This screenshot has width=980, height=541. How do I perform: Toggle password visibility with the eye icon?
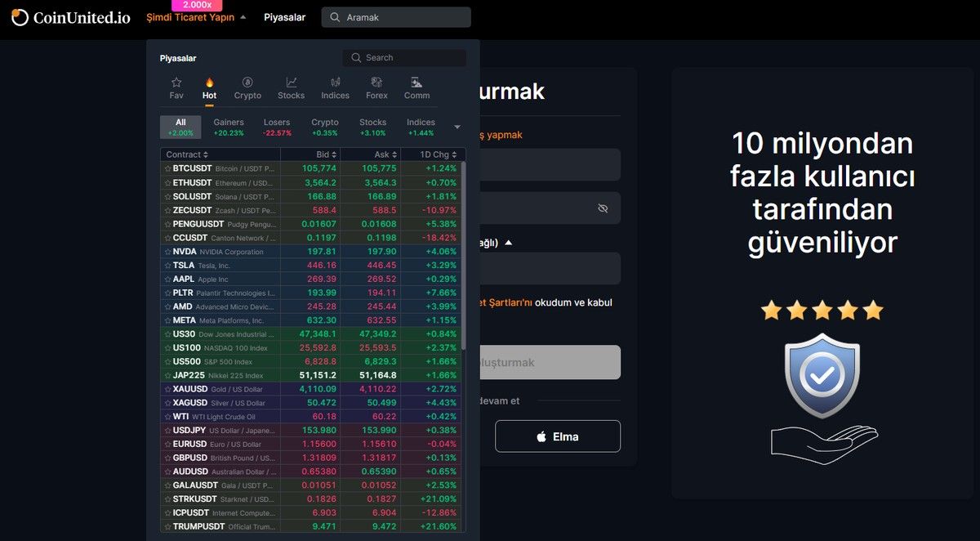click(x=603, y=208)
